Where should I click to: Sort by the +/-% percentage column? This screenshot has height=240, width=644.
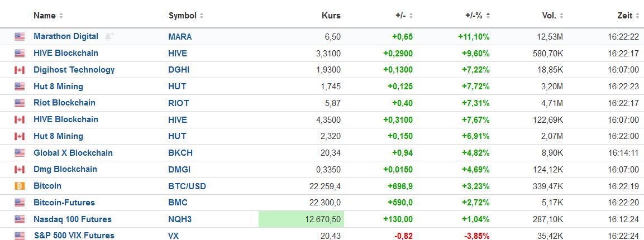pos(474,16)
